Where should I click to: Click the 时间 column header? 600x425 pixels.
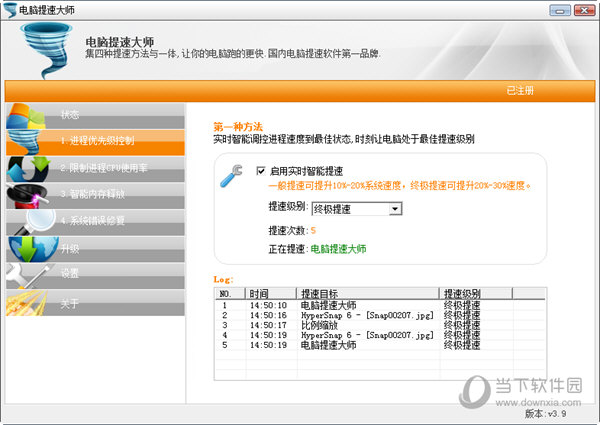(x=271, y=294)
